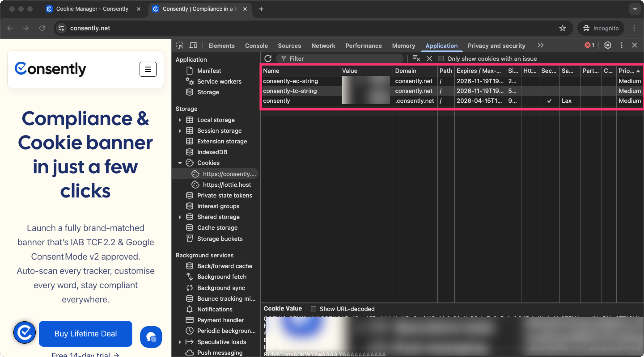644x357 pixels.
Task: Select the inspect element picker tool
Action: point(180,46)
